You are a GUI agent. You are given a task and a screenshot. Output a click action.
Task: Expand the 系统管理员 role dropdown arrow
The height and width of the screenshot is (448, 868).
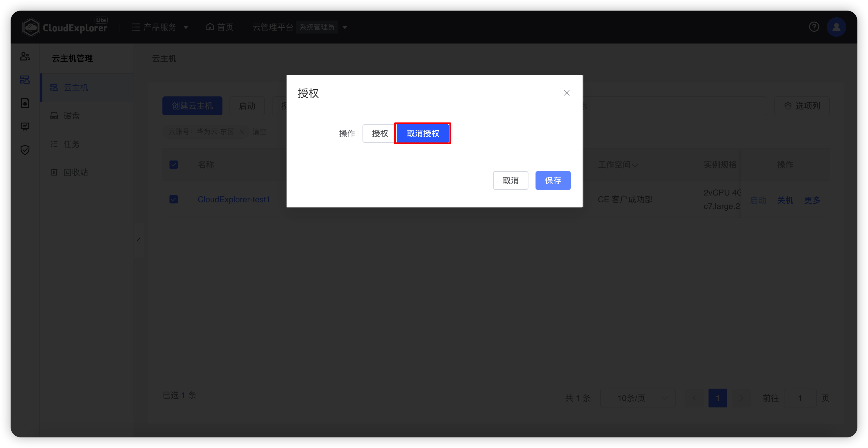click(345, 27)
